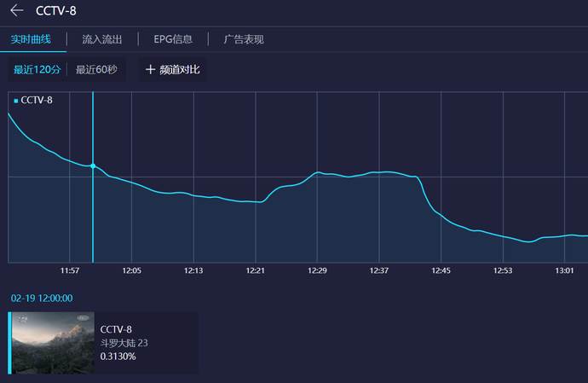Toggle the CCTV-8 legend entry
Image resolution: width=588 pixels, height=383 pixels.
click(x=33, y=101)
